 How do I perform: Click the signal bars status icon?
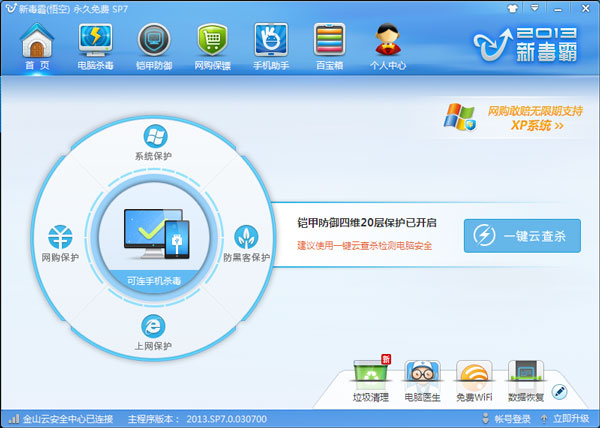[14, 418]
